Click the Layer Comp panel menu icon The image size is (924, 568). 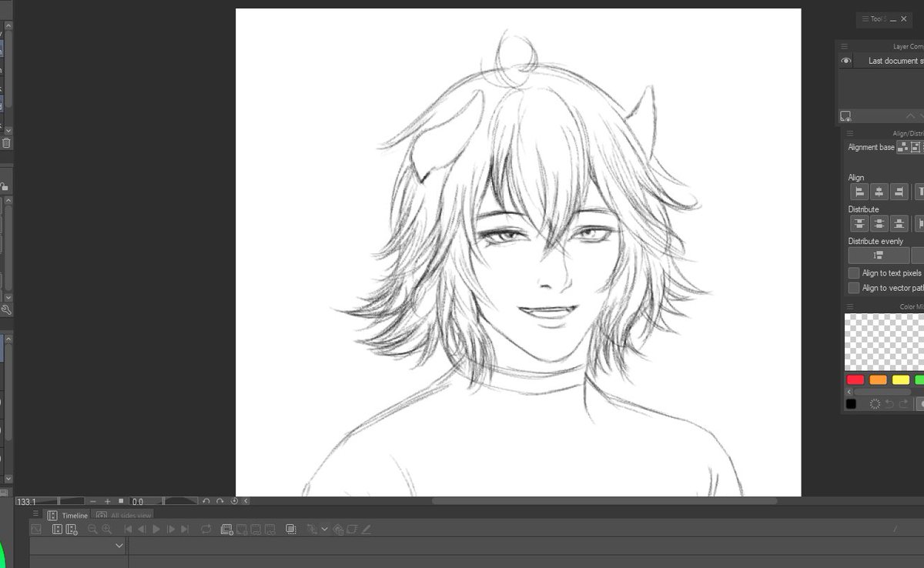coord(845,46)
